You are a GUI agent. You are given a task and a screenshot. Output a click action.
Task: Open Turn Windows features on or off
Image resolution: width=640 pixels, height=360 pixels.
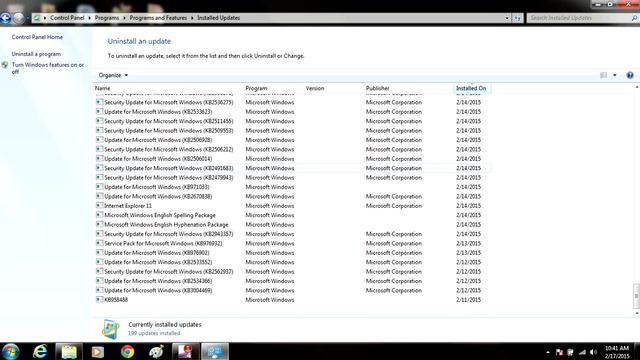pyautogui.click(x=47, y=68)
